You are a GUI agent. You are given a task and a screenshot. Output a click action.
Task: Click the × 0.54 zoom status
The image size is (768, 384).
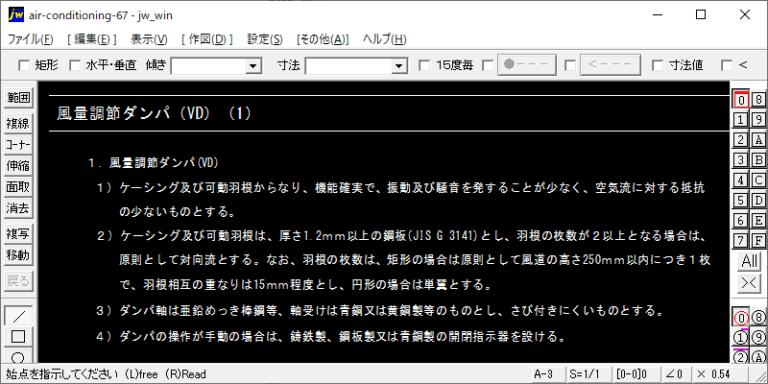pyautogui.click(x=720, y=374)
